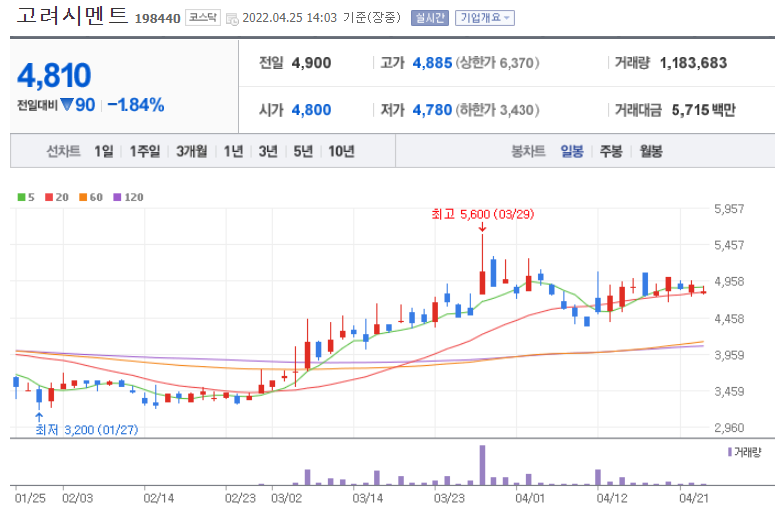Click the 전일 value 4,900
This screenshot has width=775, height=508.
click(x=311, y=63)
